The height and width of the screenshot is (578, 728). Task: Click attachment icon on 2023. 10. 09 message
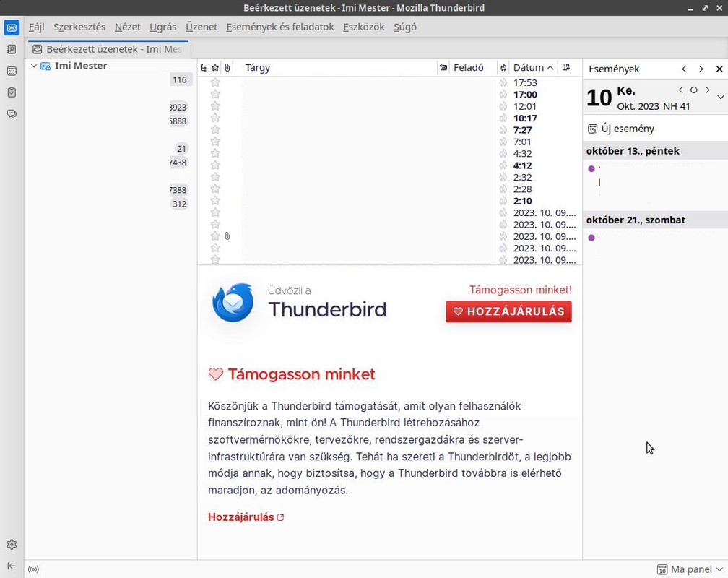pyautogui.click(x=227, y=236)
